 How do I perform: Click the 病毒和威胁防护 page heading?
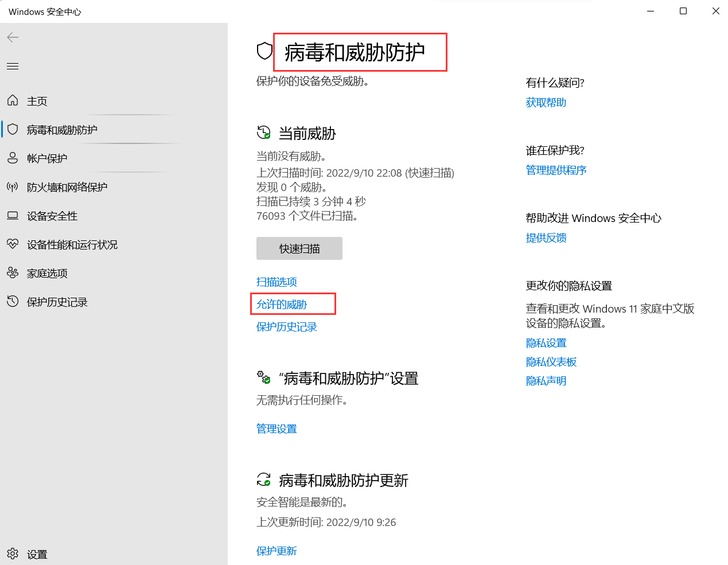click(x=355, y=52)
